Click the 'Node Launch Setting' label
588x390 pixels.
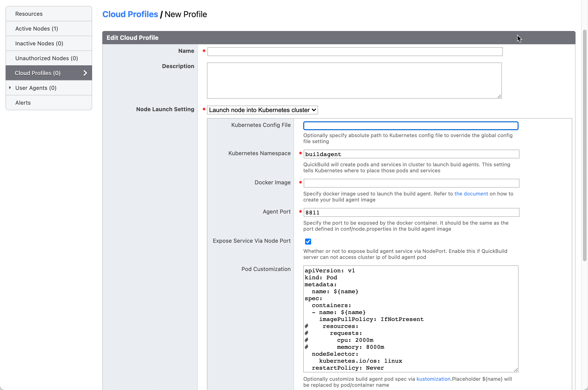[x=165, y=109]
